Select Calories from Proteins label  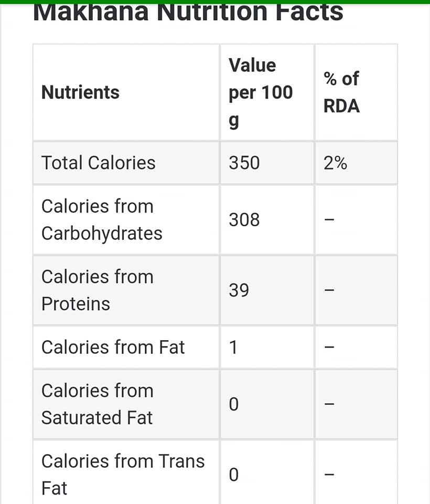pyautogui.click(x=98, y=290)
